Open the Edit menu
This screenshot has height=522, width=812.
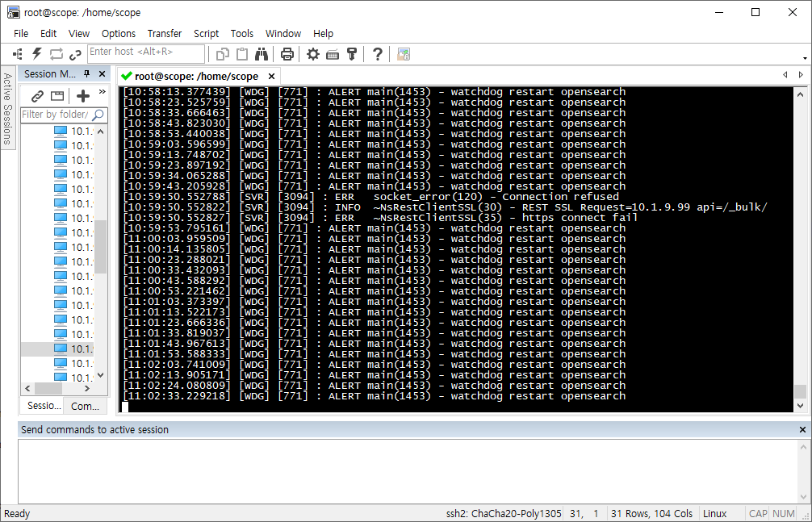pyautogui.click(x=48, y=33)
